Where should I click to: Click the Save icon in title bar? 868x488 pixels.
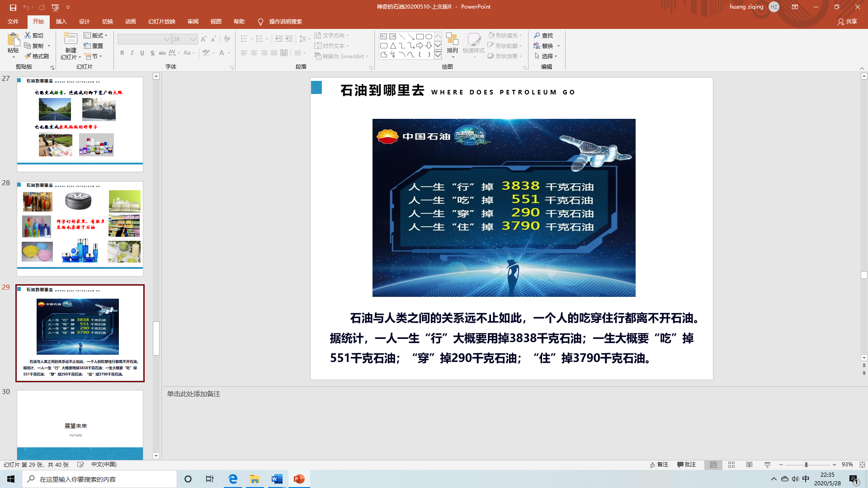tap(13, 7)
